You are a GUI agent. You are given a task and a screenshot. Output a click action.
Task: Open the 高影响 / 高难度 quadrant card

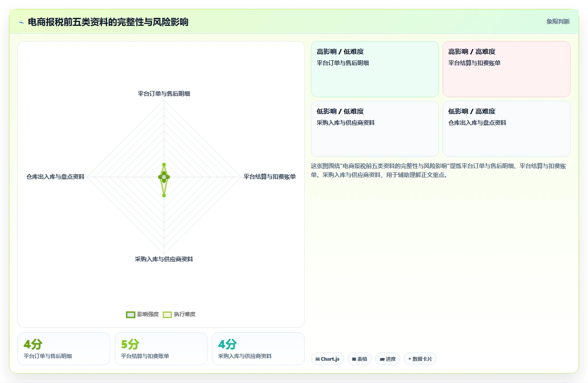(506, 69)
